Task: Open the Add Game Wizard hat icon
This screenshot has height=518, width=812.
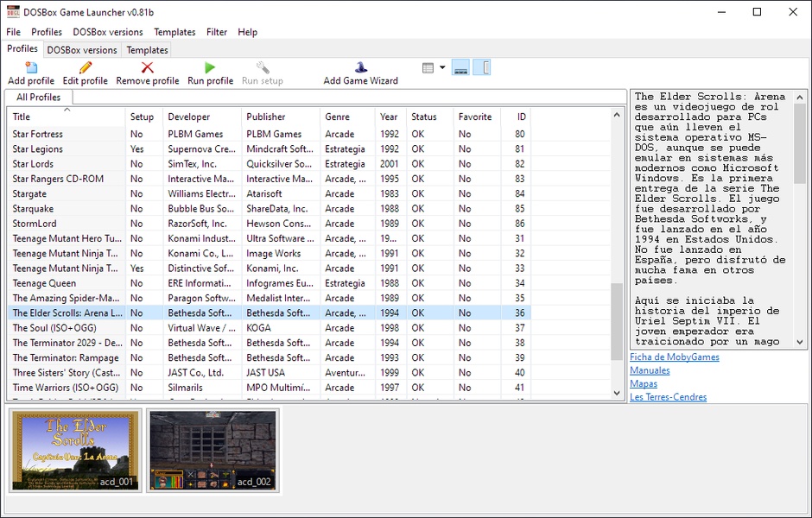Action: coord(360,67)
